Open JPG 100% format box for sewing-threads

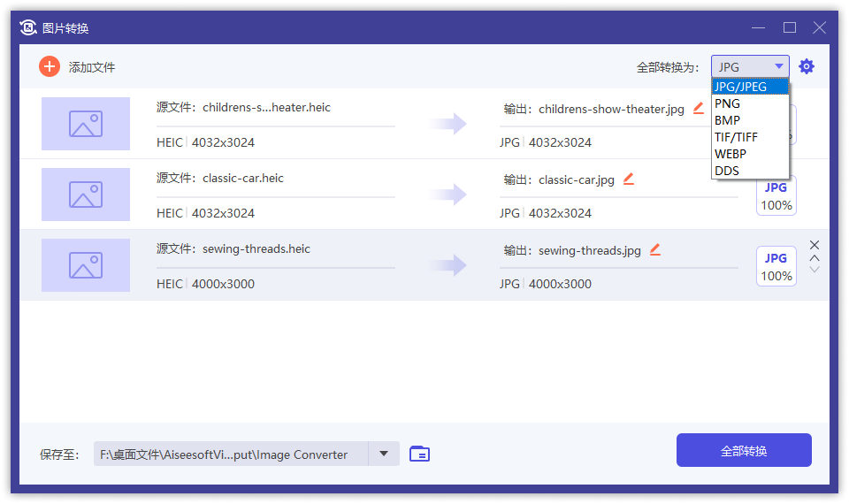(776, 266)
